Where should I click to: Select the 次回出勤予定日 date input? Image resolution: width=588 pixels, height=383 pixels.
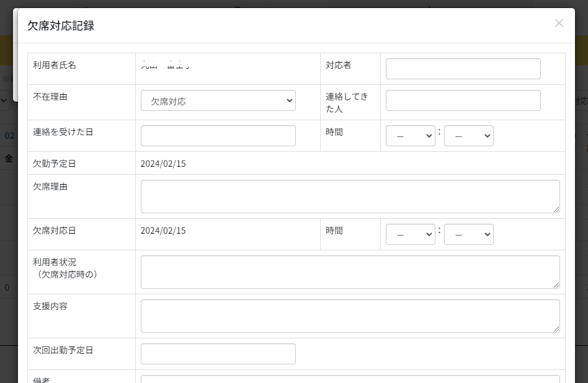pos(218,354)
